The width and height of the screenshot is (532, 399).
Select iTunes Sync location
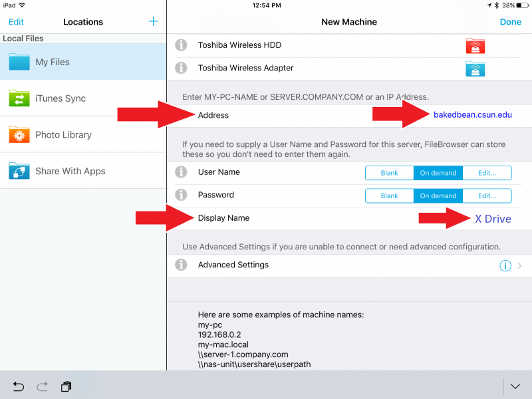[x=82, y=98]
